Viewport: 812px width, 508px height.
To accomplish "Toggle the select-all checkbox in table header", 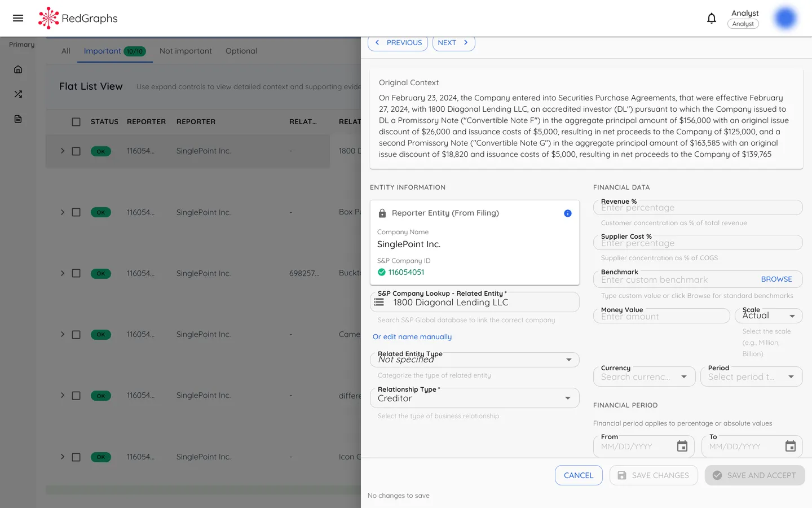I will coord(76,121).
